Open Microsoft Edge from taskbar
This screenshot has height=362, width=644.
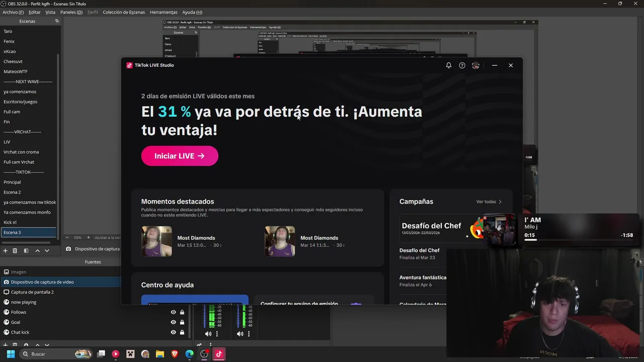[x=189, y=354]
